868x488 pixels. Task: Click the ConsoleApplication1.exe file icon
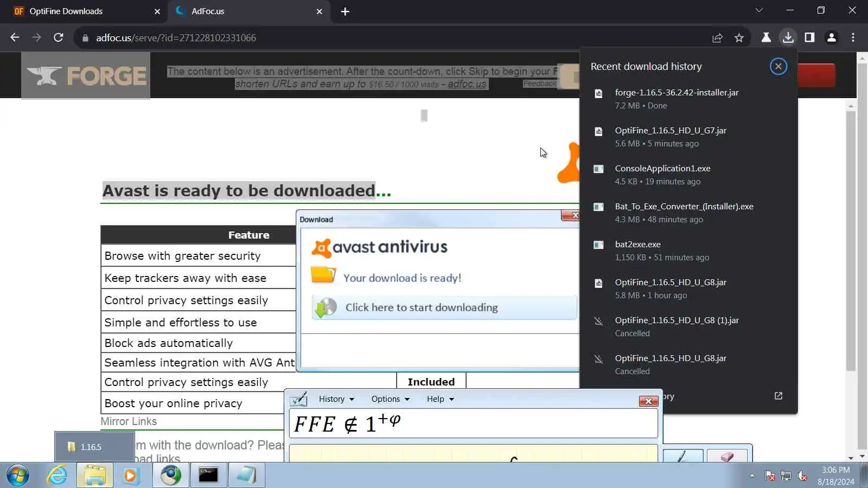tap(598, 169)
